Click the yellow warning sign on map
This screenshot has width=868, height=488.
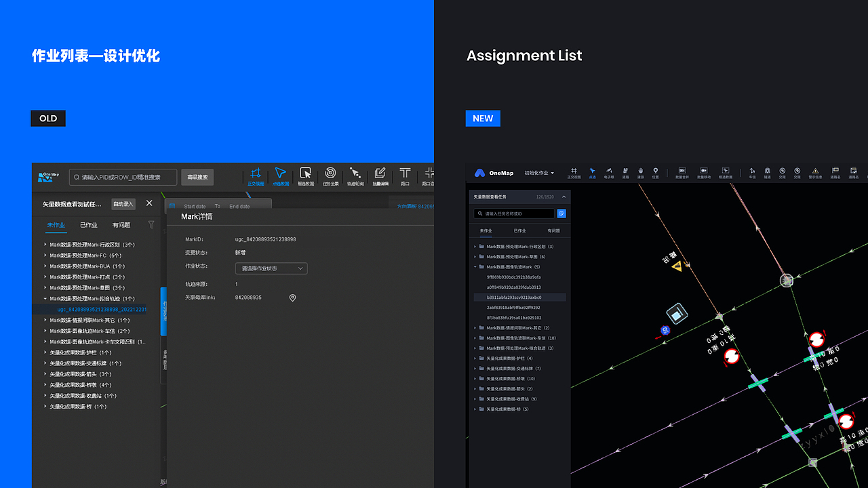[x=677, y=267]
